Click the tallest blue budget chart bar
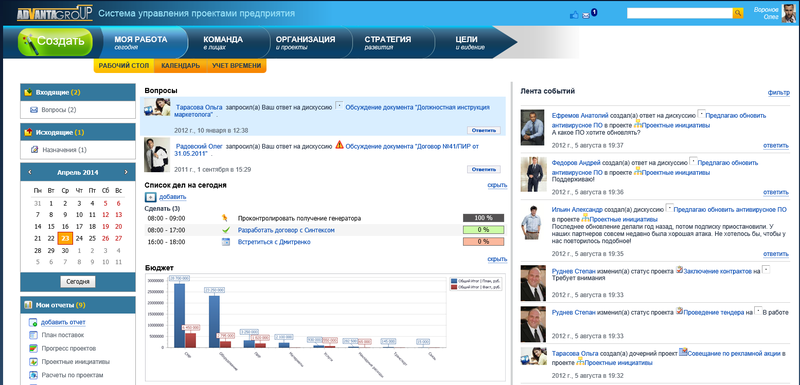This screenshot has height=385, width=800. pyautogui.click(x=179, y=315)
